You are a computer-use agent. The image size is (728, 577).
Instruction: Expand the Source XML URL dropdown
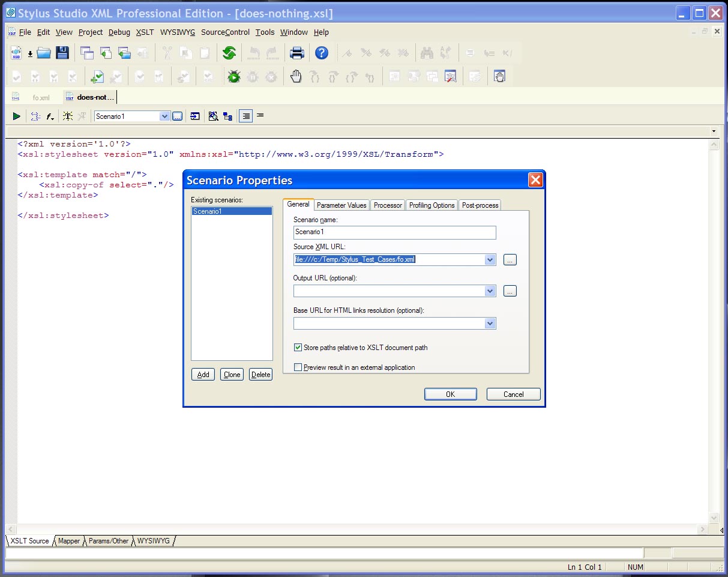tap(490, 260)
